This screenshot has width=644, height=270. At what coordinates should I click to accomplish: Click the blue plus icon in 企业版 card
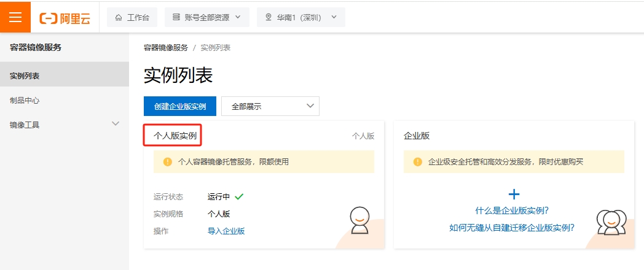[x=514, y=195]
